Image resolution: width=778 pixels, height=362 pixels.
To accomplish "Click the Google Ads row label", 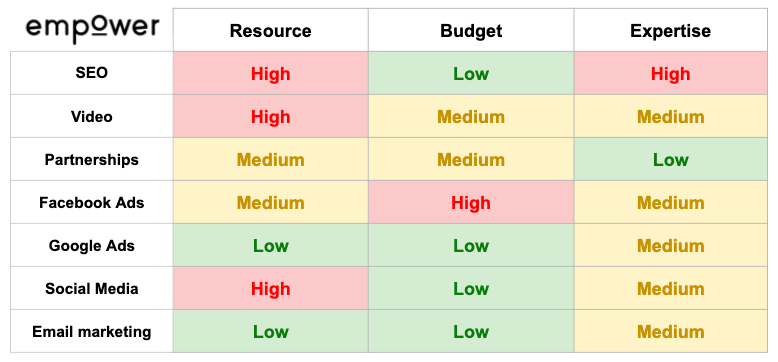I will click(92, 246).
